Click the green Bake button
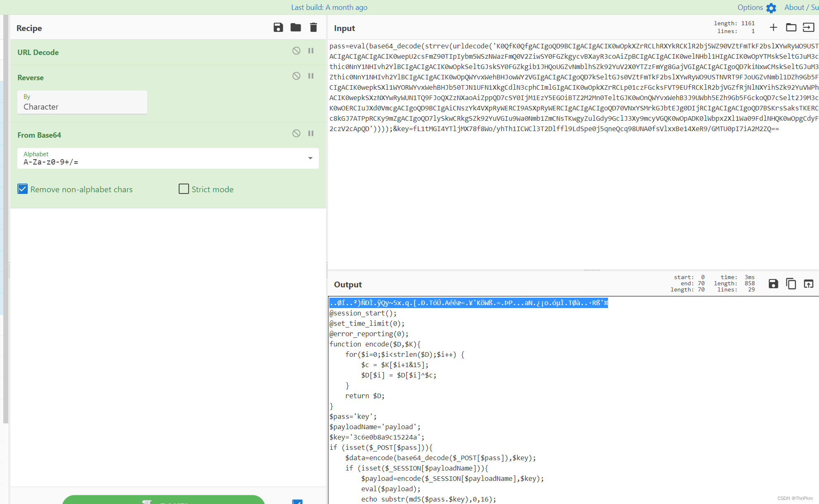This screenshot has height=504, width=819. 163,499
